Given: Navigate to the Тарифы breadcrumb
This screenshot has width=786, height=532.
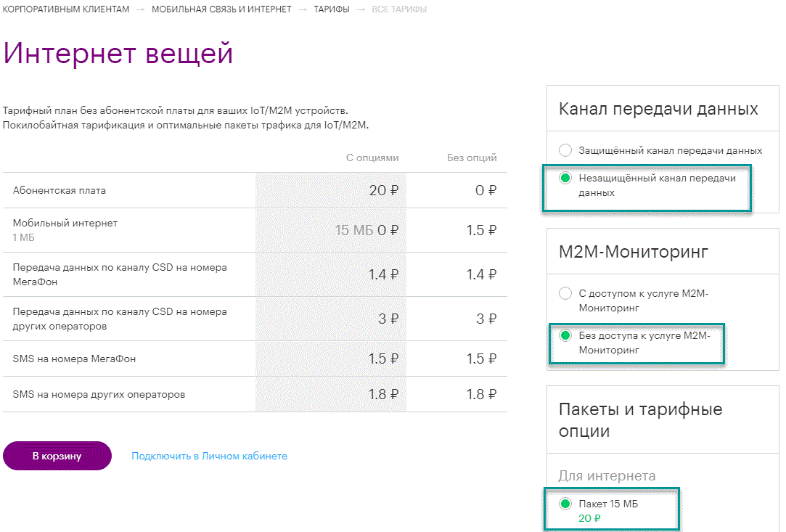Looking at the screenshot, I should click(331, 9).
